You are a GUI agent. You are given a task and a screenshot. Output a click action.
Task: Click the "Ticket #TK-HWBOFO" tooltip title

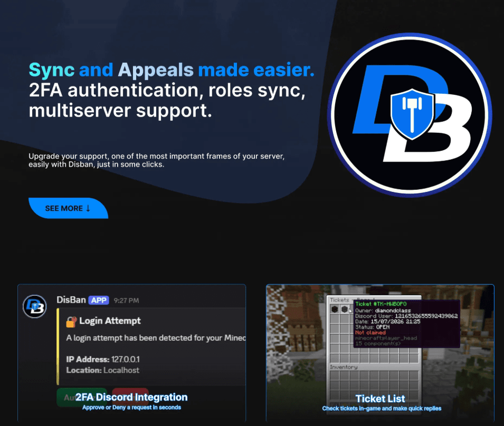[381, 304]
